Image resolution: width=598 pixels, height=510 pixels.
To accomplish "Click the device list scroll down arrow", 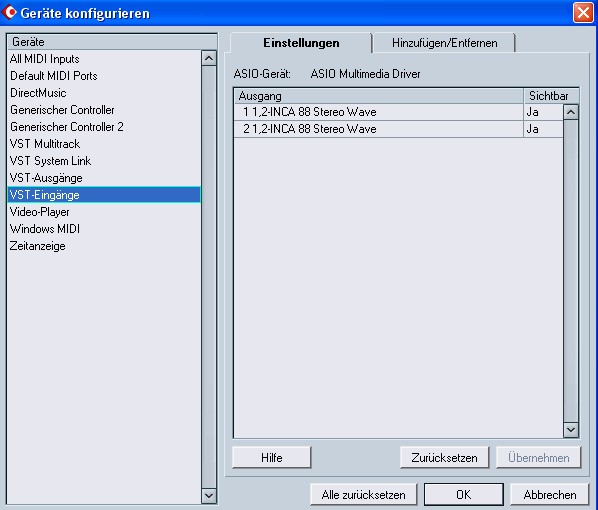I will point(209,496).
